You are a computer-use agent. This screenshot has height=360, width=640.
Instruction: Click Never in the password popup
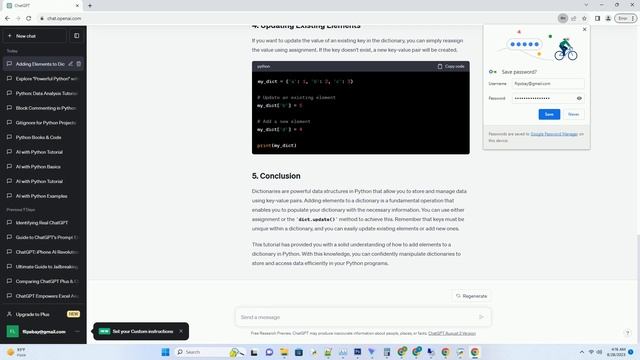(x=573, y=114)
